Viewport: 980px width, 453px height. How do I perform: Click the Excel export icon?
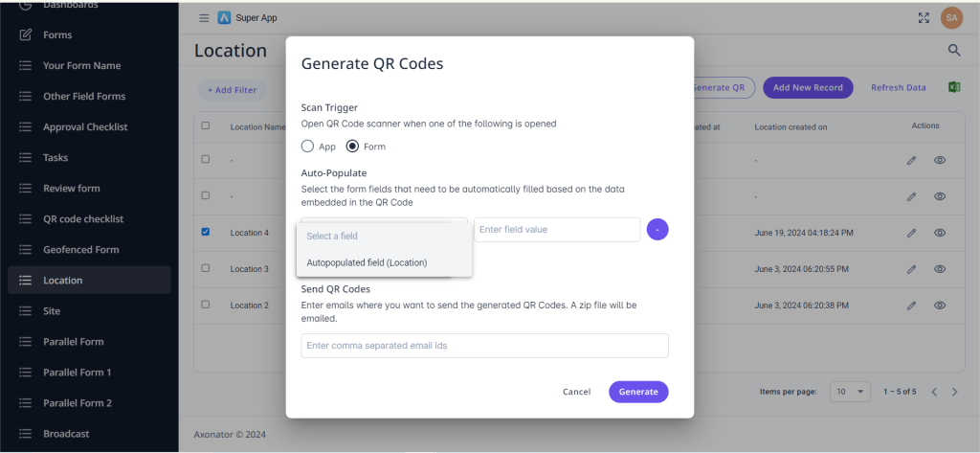coord(953,87)
